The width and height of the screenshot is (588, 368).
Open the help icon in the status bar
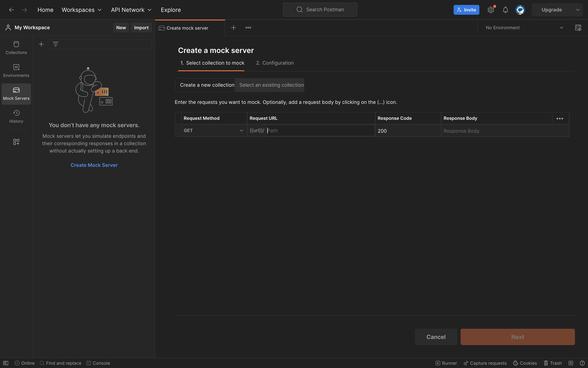pos(582,363)
